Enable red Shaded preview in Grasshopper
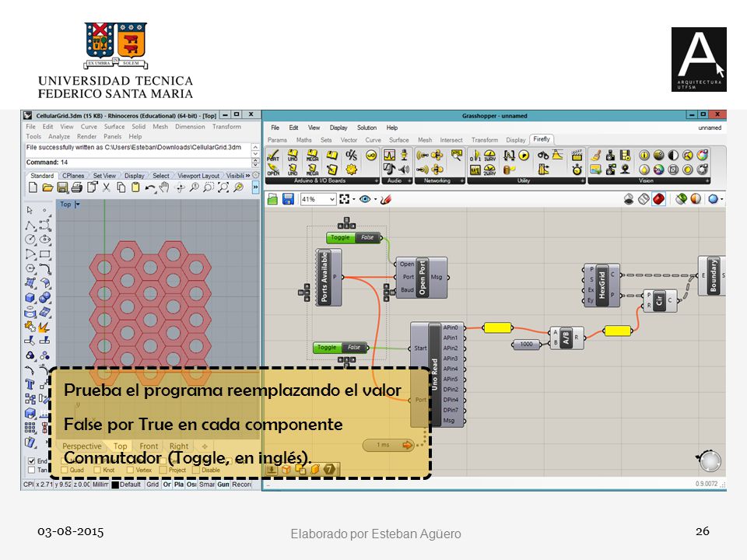The width and height of the screenshot is (747, 560). (x=659, y=198)
